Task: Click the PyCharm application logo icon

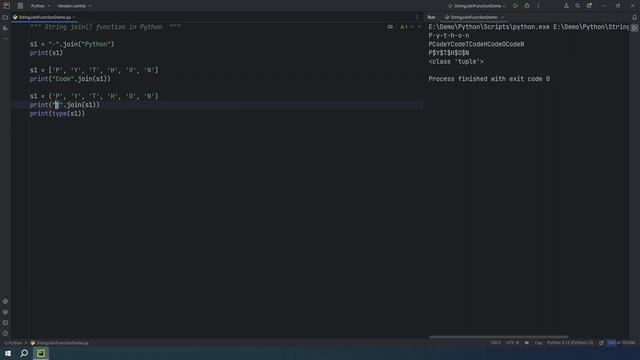Action: click(7, 6)
